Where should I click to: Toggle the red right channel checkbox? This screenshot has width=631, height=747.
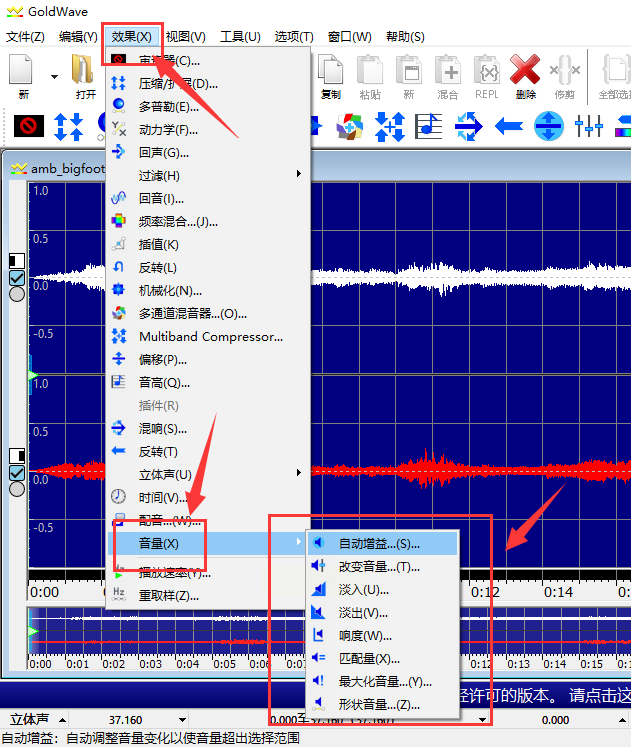point(17,473)
